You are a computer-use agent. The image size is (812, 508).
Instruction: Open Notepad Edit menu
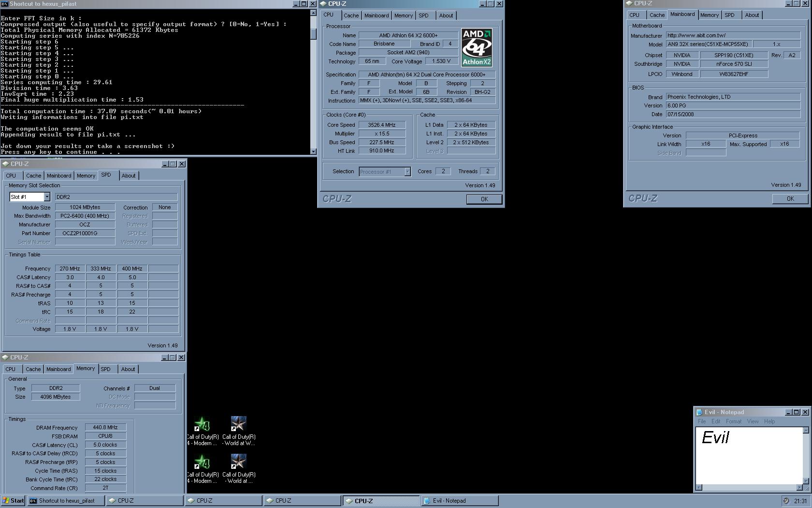716,421
